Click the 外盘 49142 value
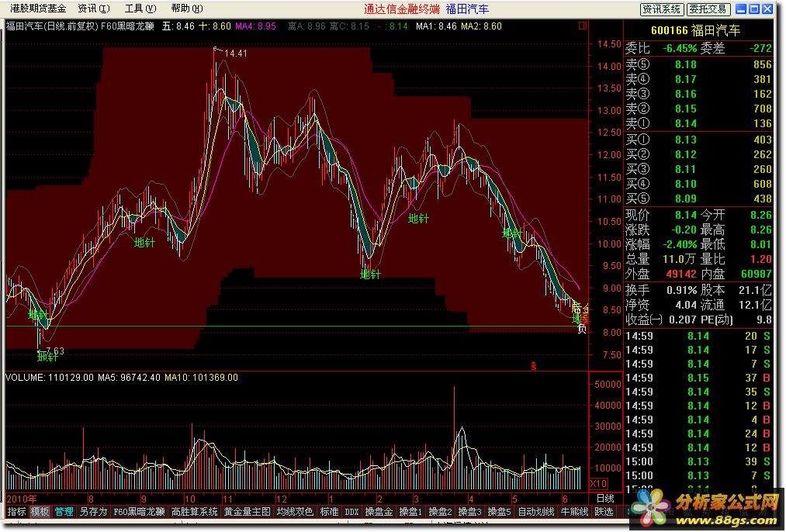 pos(681,274)
